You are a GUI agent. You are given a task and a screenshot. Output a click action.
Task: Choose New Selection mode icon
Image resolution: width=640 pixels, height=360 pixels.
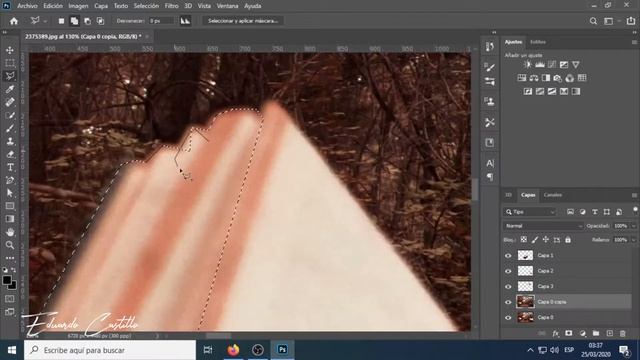(61, 21)
